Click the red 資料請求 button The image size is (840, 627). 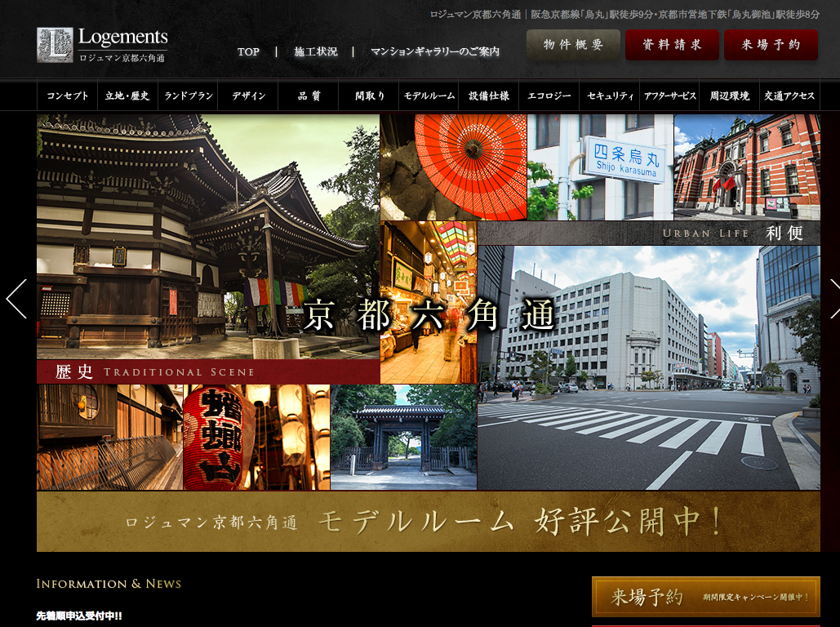(x=672, y=45)
